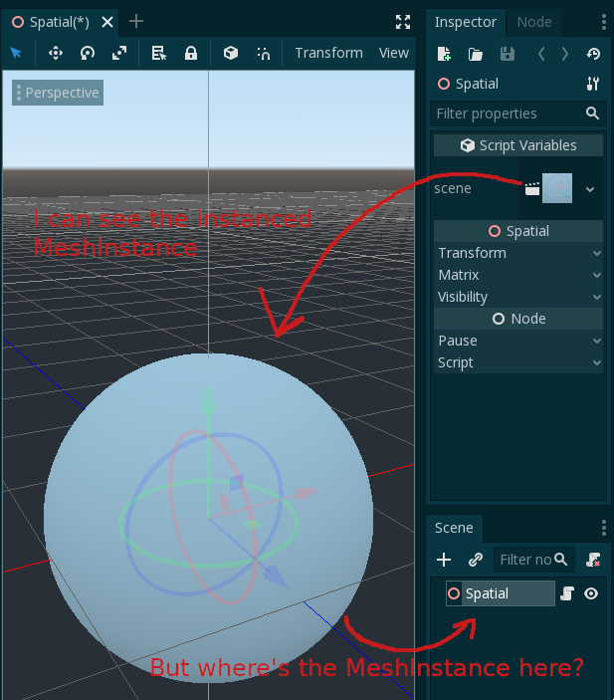Expand the Transform property group
Image resolution: width=614 pixels, height=700 pixels.
pyautogui.click(x=518, y=253)
